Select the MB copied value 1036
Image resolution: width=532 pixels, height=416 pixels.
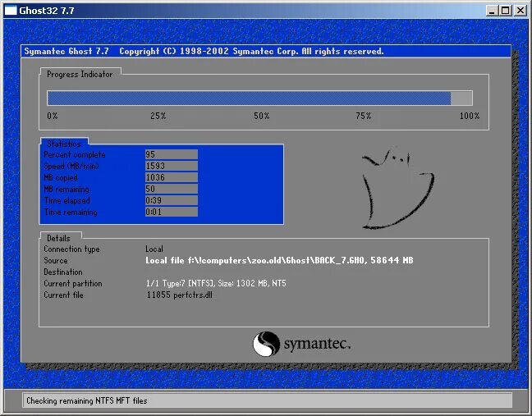172,178
